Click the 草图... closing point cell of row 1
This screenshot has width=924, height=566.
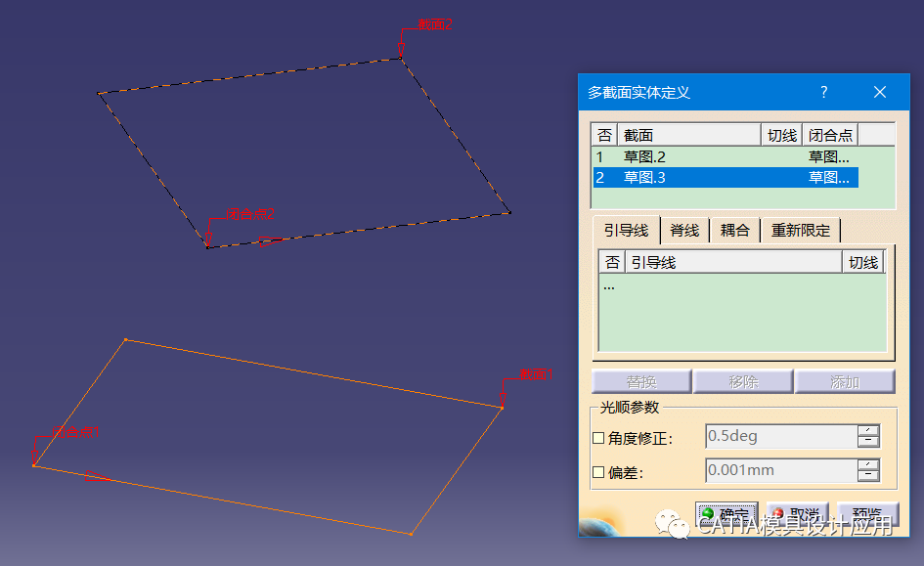pos(828,156)
